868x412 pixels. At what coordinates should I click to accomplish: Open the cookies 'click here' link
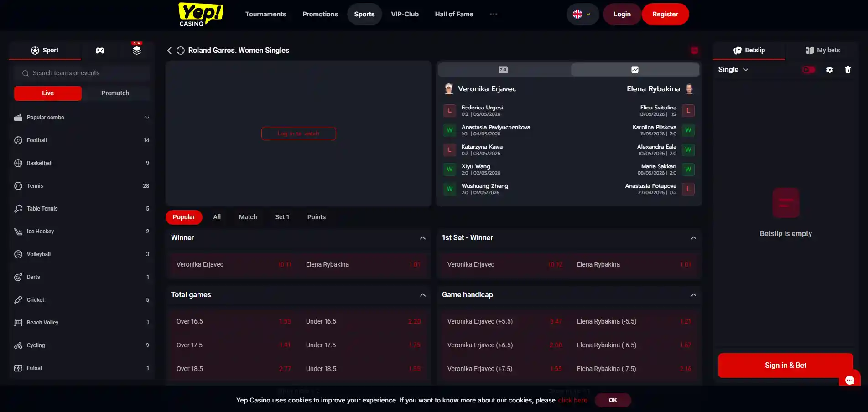coord(573,400)
